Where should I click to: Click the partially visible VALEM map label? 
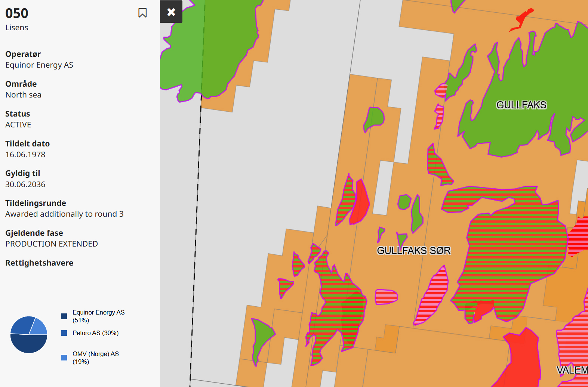(572, 370)
